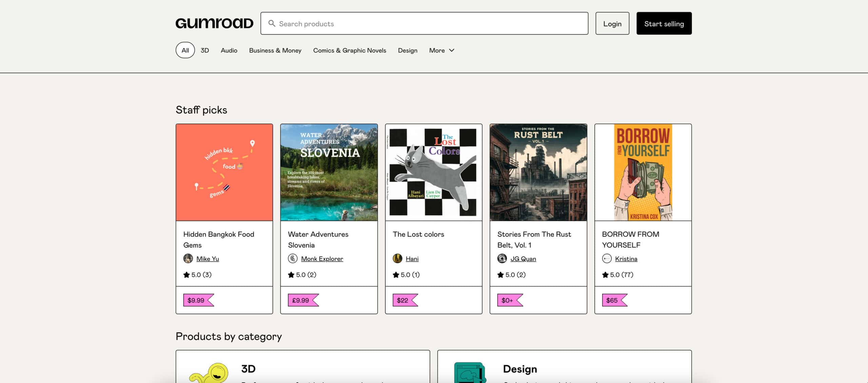The image size is (868, 383).
Task: Switch to Business & Money category
Action: (x=275, y=50)
